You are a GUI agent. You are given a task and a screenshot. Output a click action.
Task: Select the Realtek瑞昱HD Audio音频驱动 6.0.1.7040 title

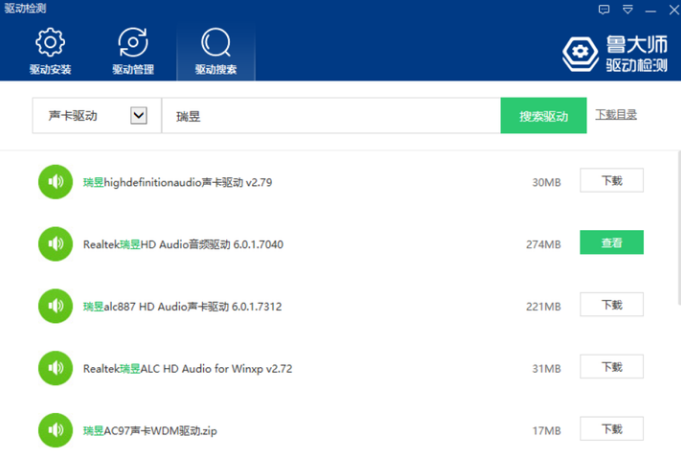click(183, 244)
